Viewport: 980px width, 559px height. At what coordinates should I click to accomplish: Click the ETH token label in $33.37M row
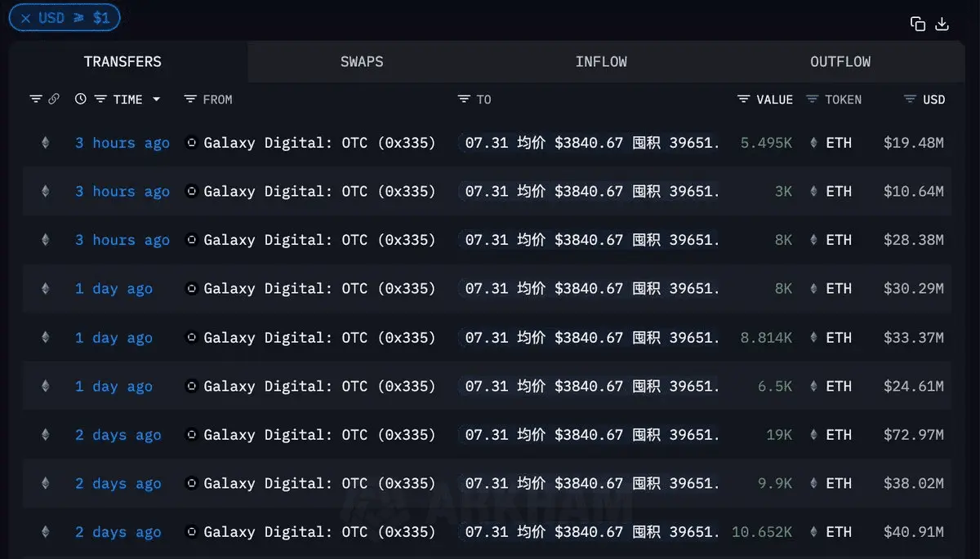pos(839,337)
